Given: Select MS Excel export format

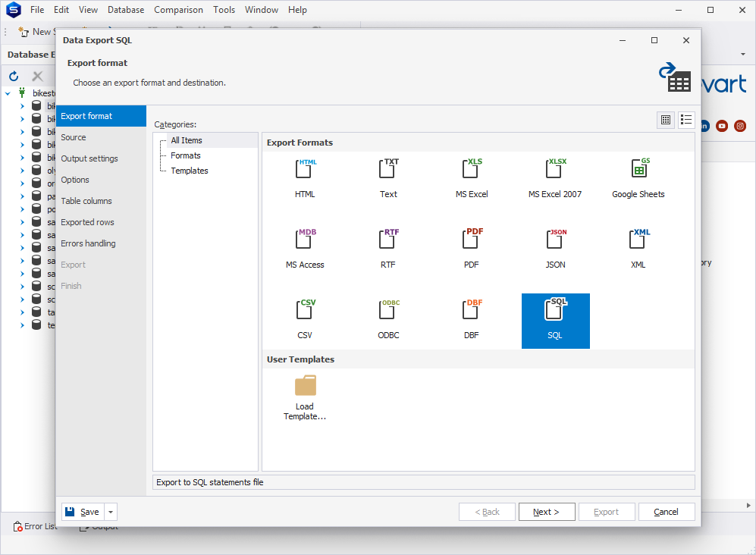Looking at the screenshot, I should click(x=472, y=178).
